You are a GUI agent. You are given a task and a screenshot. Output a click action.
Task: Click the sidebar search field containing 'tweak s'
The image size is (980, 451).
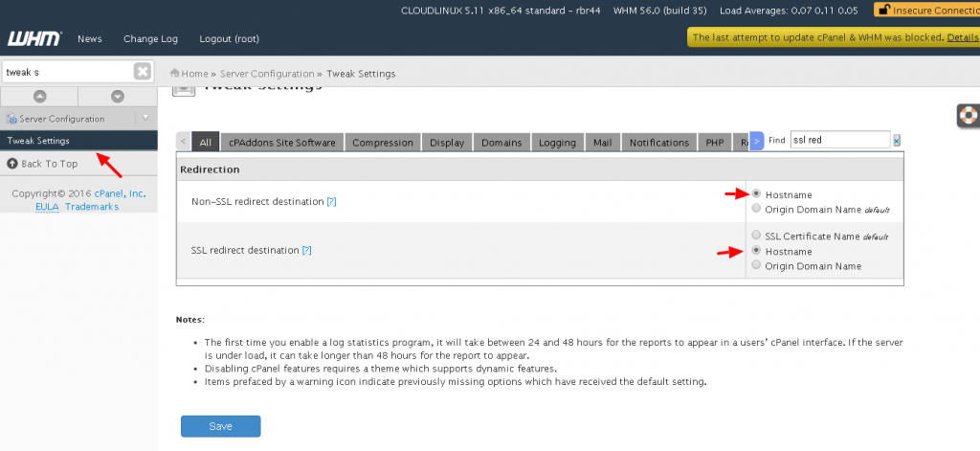click(68, 72)
